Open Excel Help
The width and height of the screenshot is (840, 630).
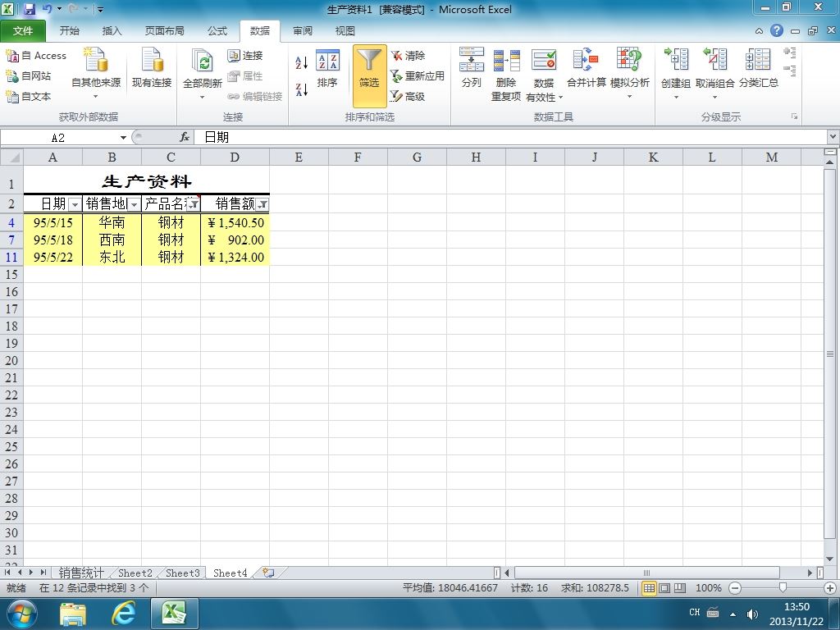click(x=777, y=30)
